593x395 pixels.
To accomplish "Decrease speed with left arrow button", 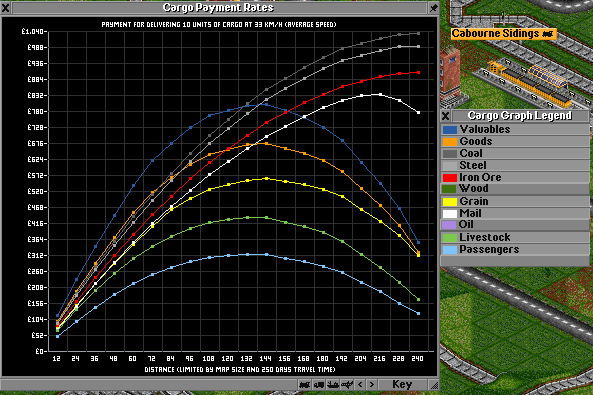I will [x=360, y=385].
